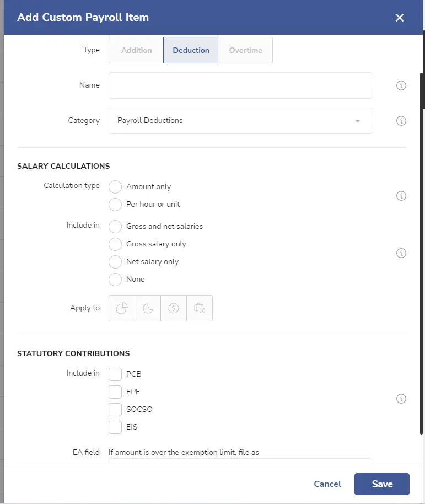The height and width of the screenshot is (504, 425).
Task: Open the Category Payroll Deductions dropdown
Action: 240,121
